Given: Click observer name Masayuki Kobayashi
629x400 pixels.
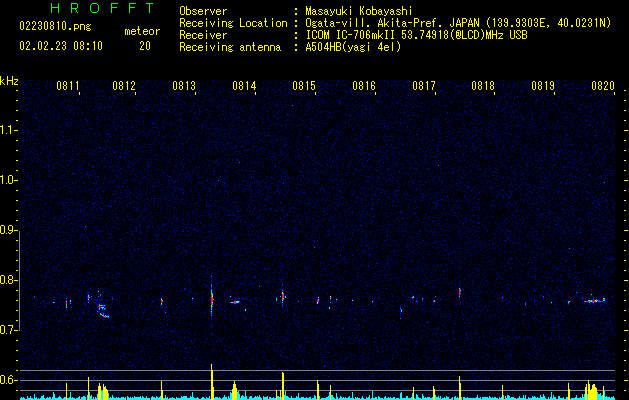Looking at the screenshot, I should (x=359, y=11).
